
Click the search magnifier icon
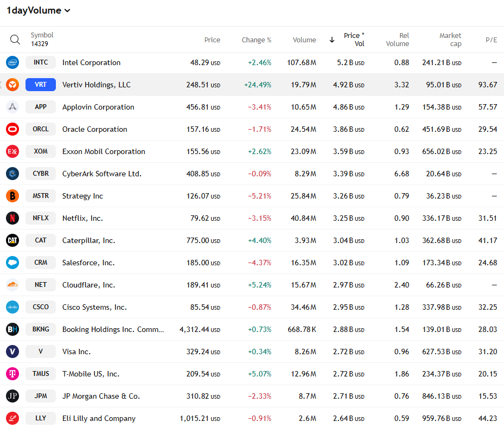pyautogui.click(x=15, y=40)
